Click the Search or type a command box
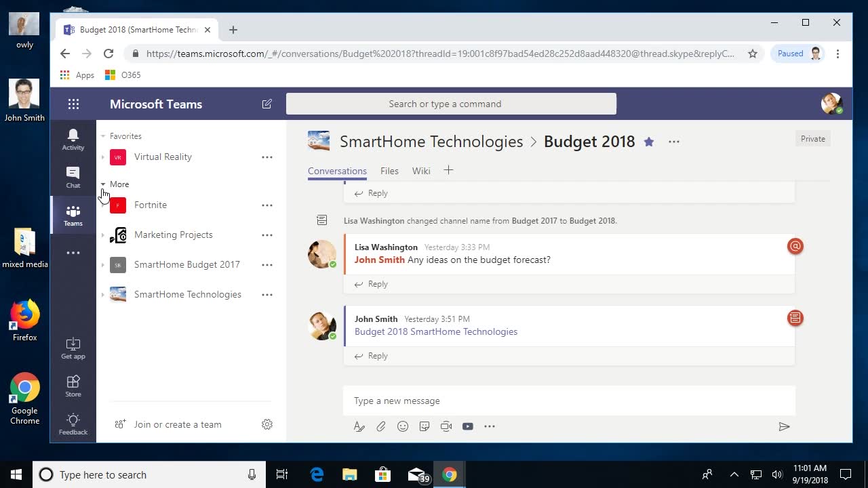 tap(451, 104)
